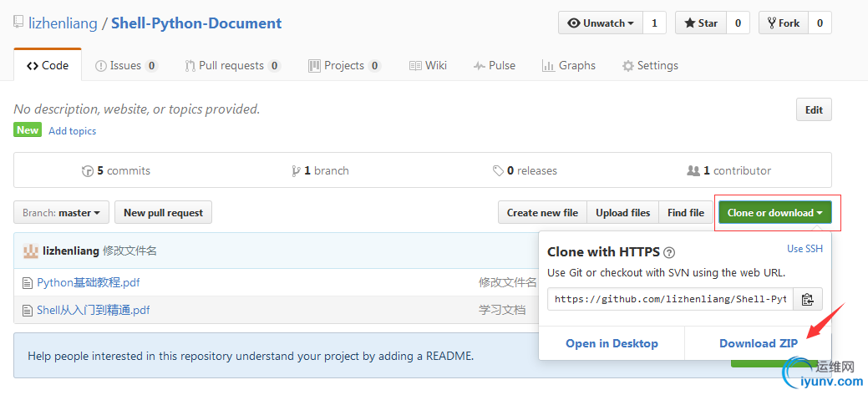
Task: Click Download ZIP
Action: coord(759,343)
